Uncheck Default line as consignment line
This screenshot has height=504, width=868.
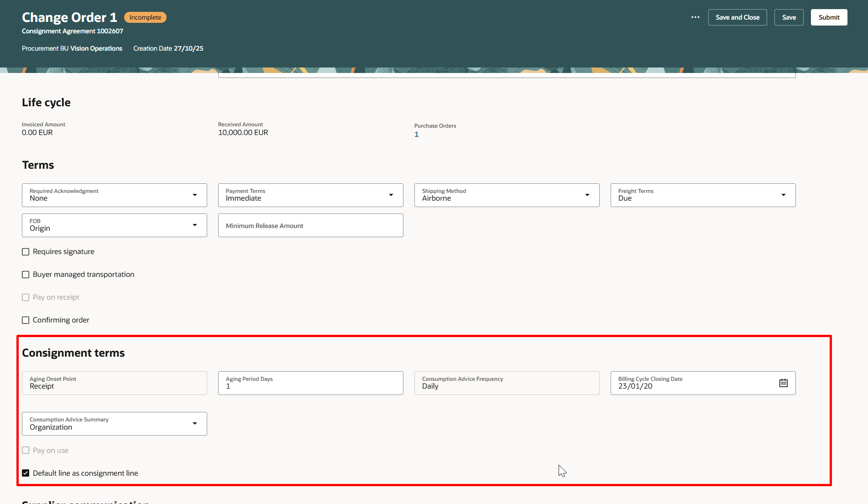click(x=26, y=473)
